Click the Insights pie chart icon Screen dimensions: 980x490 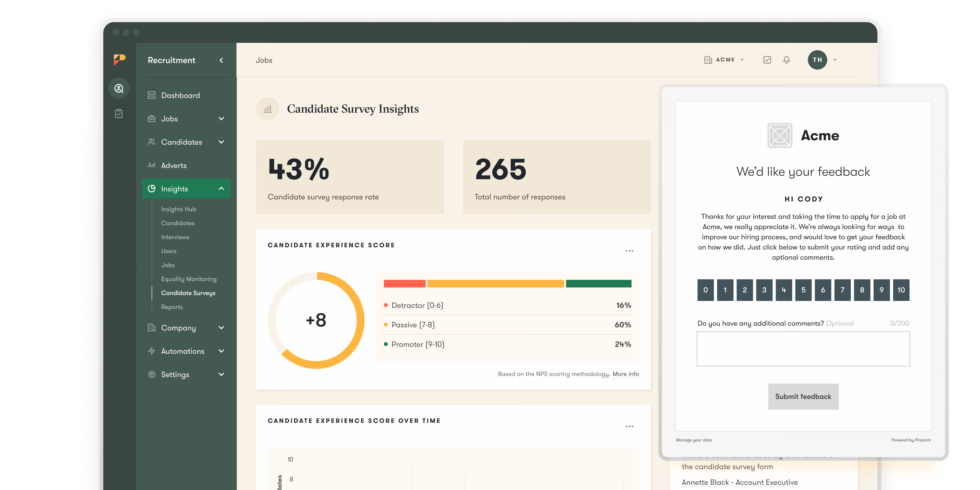coord(151,189)
